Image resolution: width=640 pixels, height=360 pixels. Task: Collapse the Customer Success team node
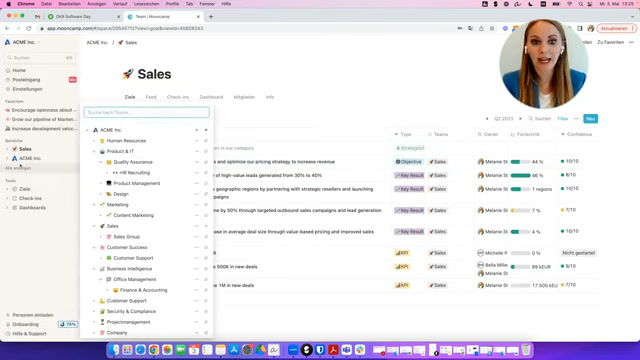[x=94, y=247]
